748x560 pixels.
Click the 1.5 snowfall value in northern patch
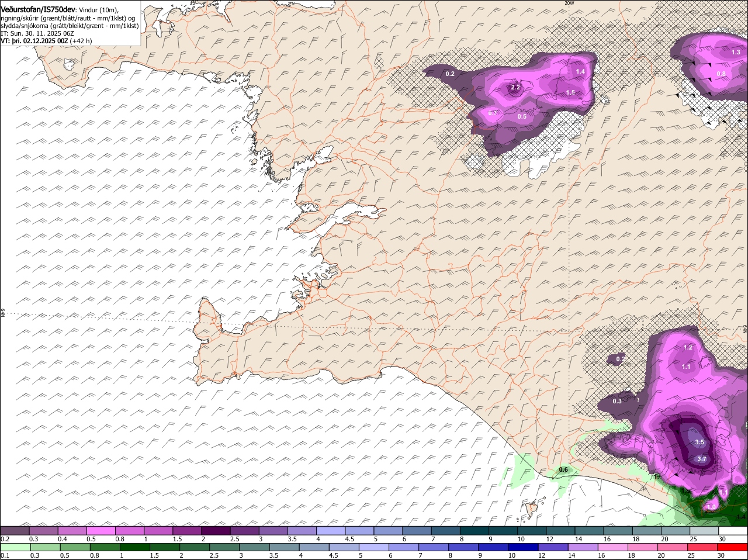[570, 92]
